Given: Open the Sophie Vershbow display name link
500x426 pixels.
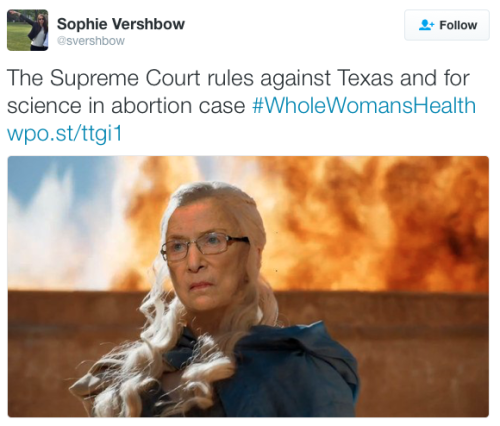Looking at the screenshot, I should 121,24.
